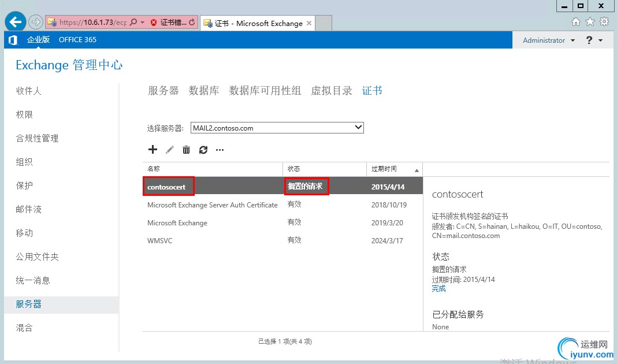Select the 证书 - Microsoft Exchange browser tab
The image size is (617, 364).
click(x=258, y=23)
